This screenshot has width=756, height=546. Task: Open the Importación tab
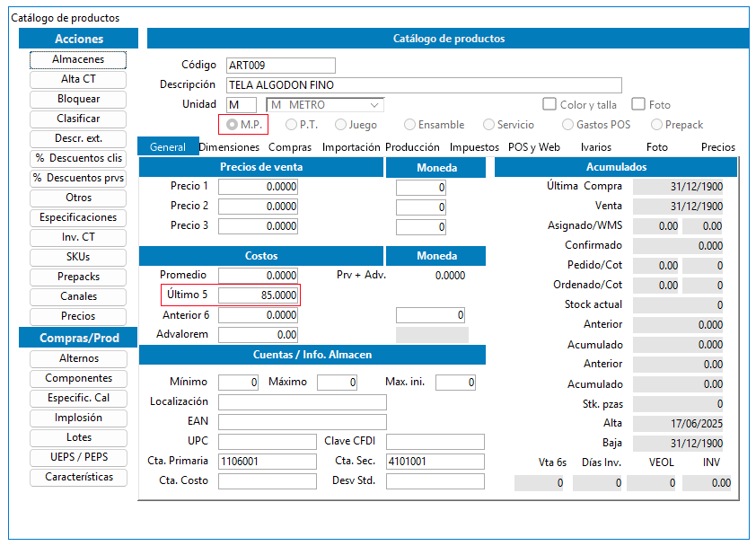[351, 147]
